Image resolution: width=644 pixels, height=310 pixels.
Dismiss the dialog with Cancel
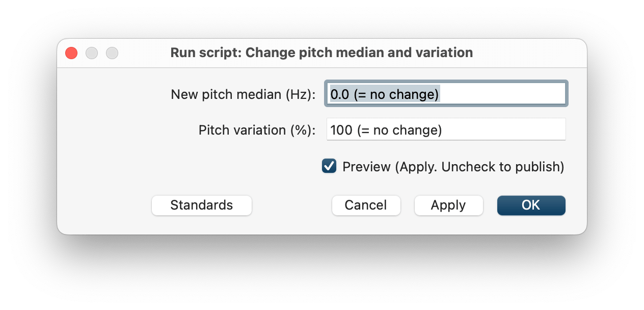point(366,205)
